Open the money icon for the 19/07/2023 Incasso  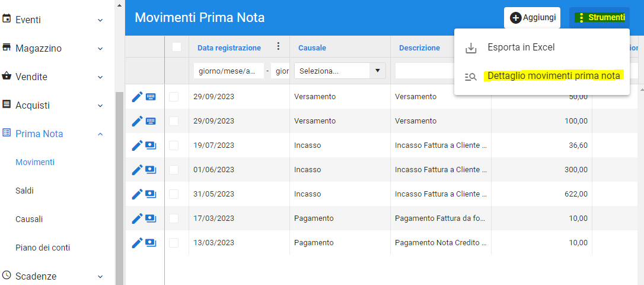[x=151, y=145]
